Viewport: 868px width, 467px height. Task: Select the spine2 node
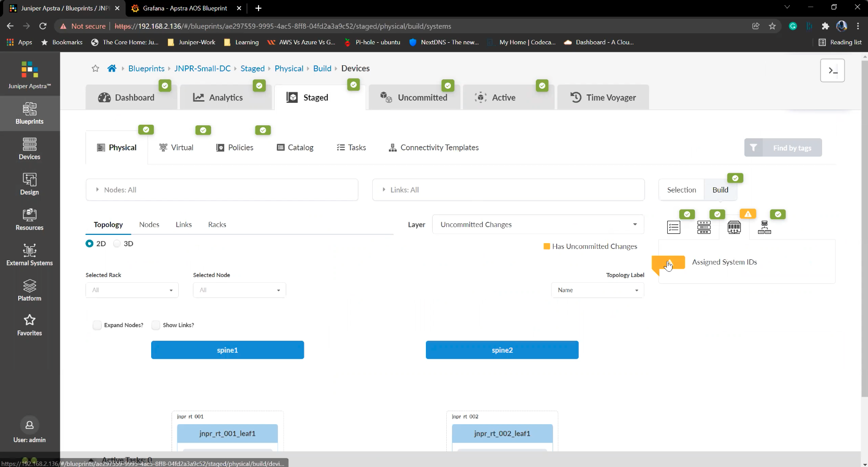[x=502, y=350]
